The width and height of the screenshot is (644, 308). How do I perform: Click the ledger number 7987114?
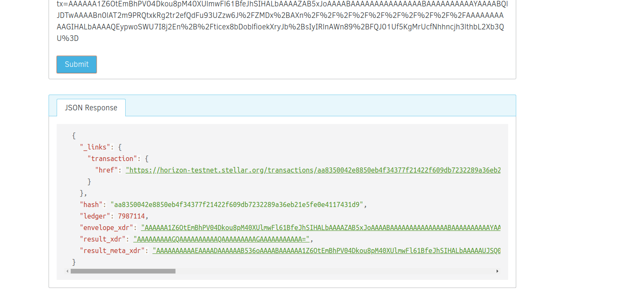tap(131, 216)
